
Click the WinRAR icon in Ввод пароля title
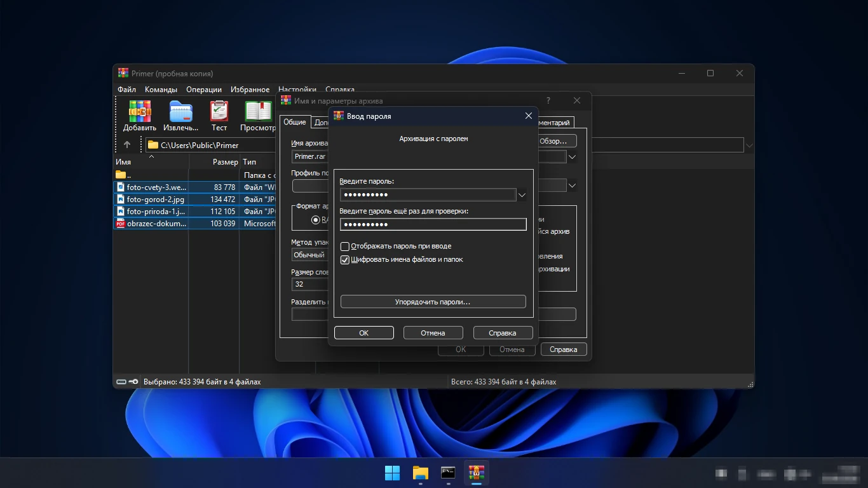coord(339,116)
